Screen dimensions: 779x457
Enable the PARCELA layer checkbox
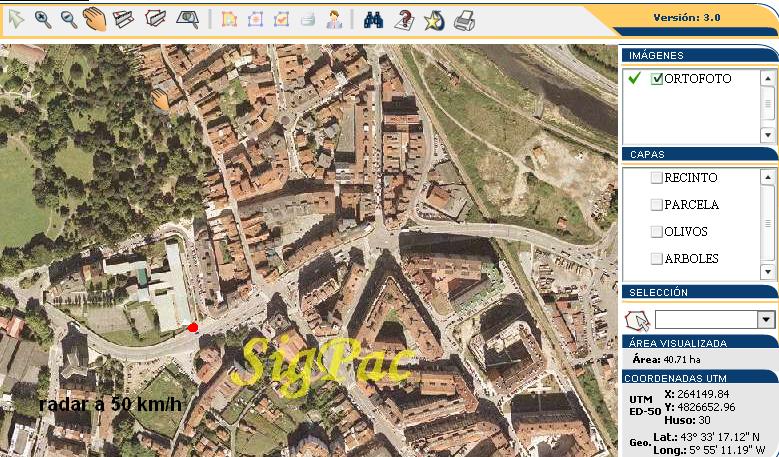click(x=657, y=205)
